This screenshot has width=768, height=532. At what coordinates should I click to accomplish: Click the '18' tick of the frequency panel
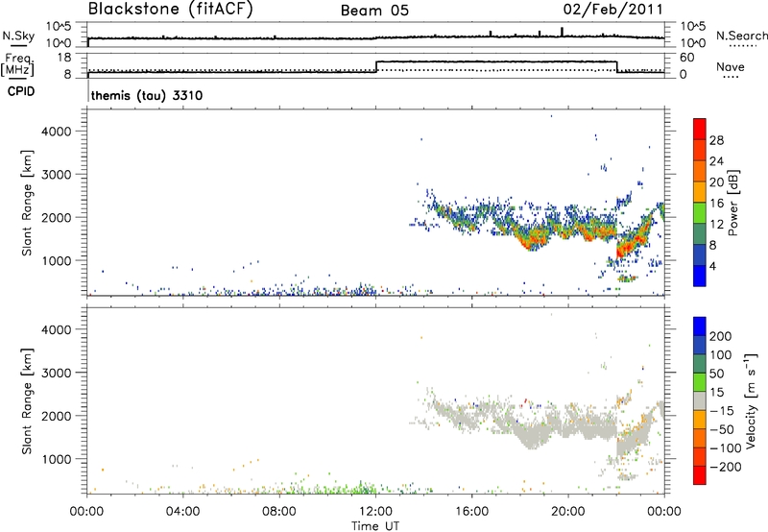pyautogui.click(x=64, y=58)
